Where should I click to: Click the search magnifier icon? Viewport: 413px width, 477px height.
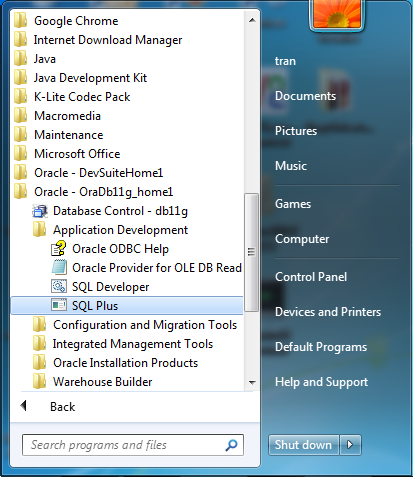tap(231, 445)
